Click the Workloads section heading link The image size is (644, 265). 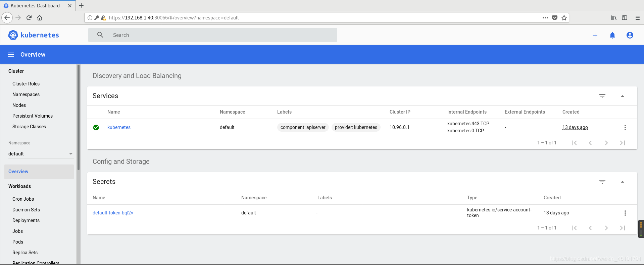click(19, 186)
